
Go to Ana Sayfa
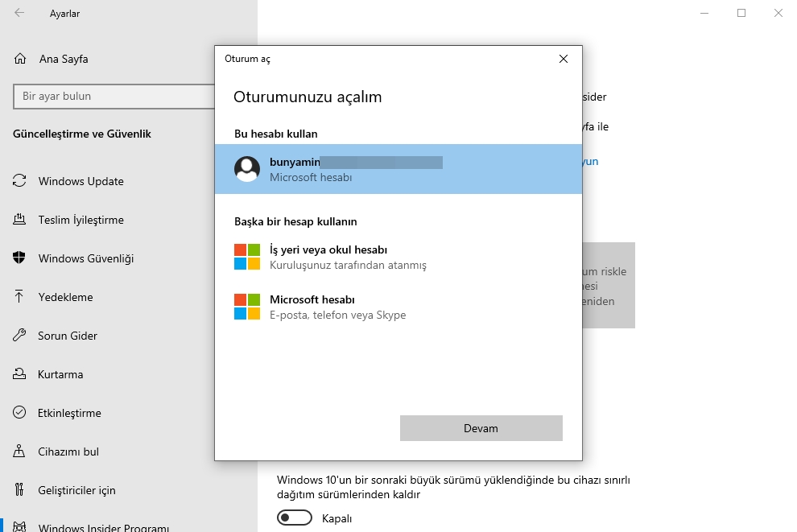coord(63,59)
